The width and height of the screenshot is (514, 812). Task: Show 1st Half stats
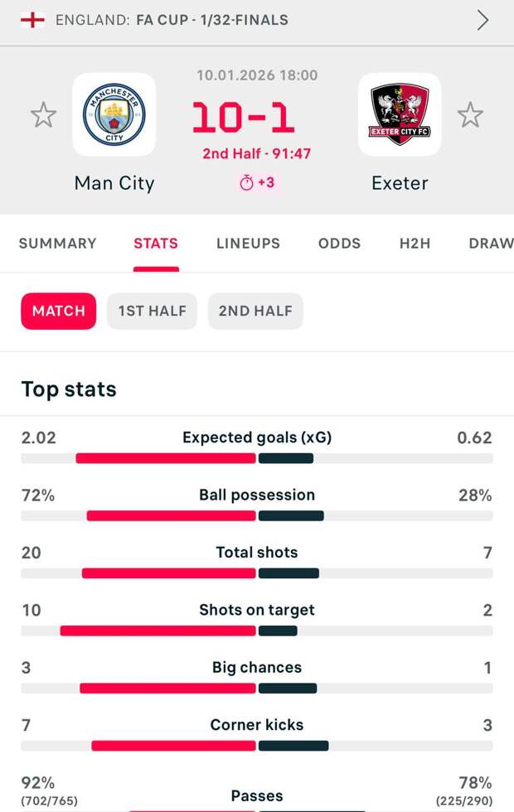point(152,312)
